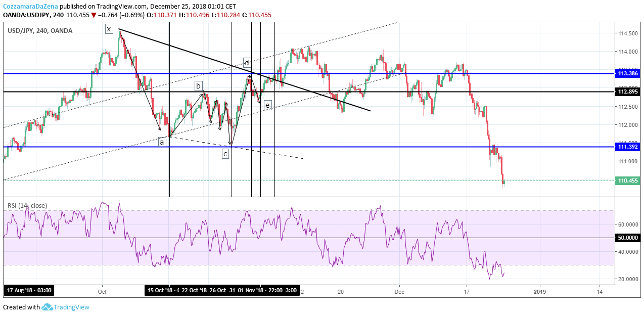The width and height of the screenshot is (644, 316).
Task: Select the wave label 'a' box
Action: (x=162, y=142)
